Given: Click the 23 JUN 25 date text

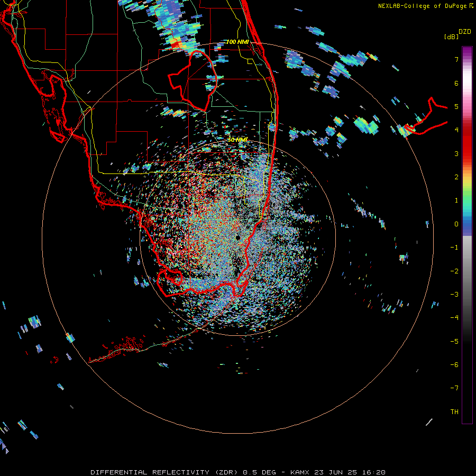Looking at the screenshot, I should point(337,472).
